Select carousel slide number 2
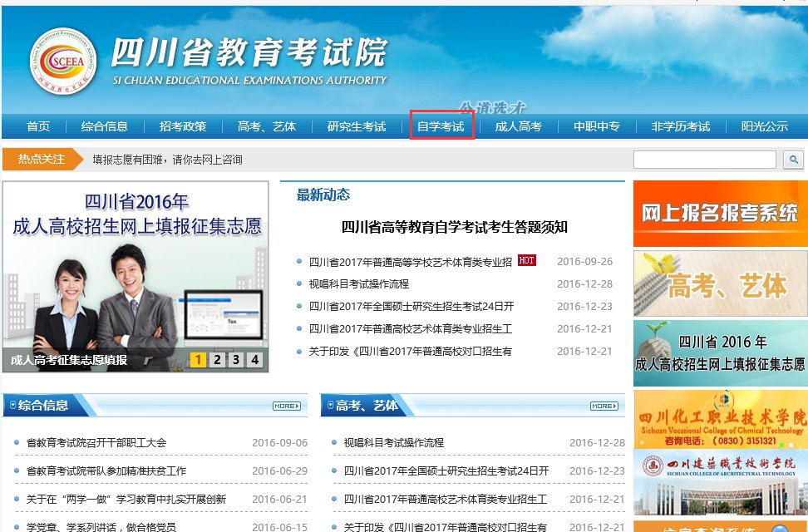 (219, 361)
